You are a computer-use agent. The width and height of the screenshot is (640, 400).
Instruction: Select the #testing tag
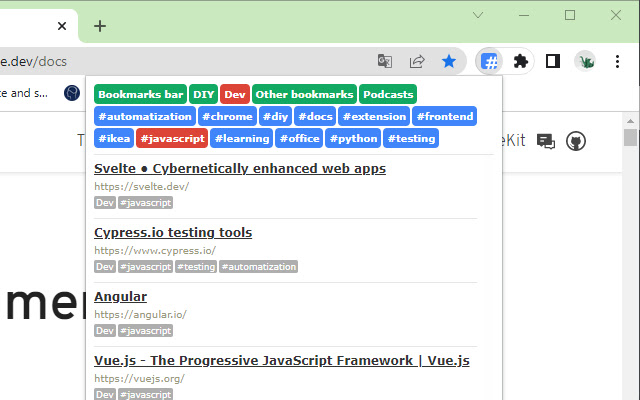[x=411, y=138]
